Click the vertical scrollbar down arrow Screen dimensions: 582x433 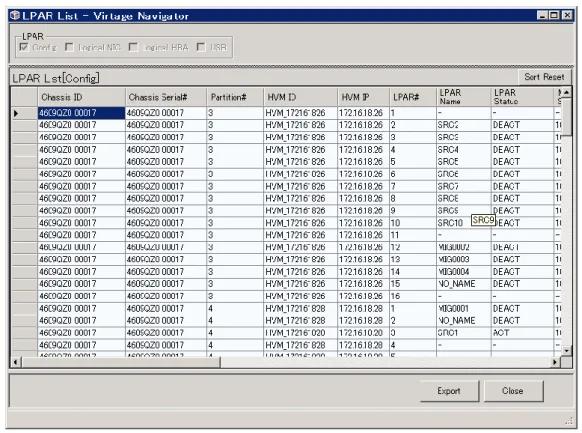(x=566, y=350)
